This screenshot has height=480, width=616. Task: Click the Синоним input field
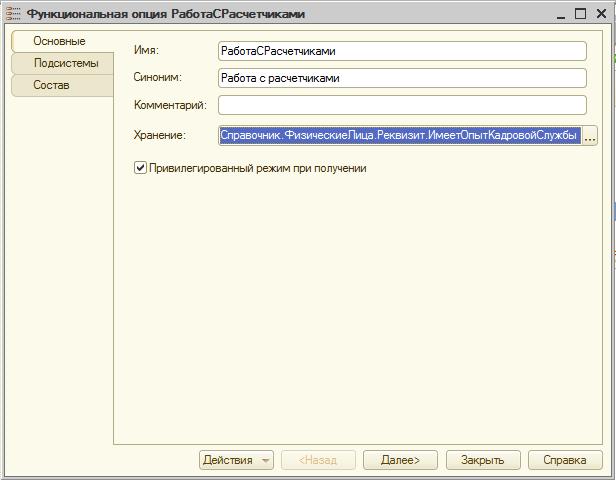click(x=402, y=78)
